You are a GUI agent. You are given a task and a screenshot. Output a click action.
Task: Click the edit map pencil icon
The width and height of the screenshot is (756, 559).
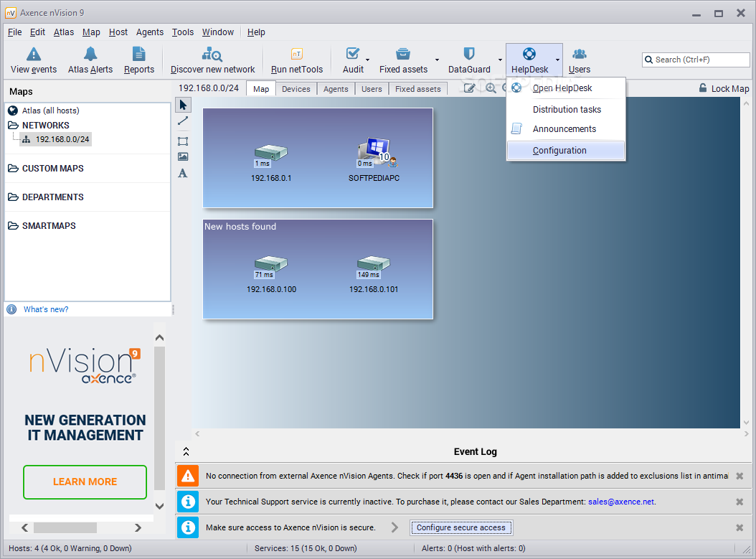tap(469, 88)
